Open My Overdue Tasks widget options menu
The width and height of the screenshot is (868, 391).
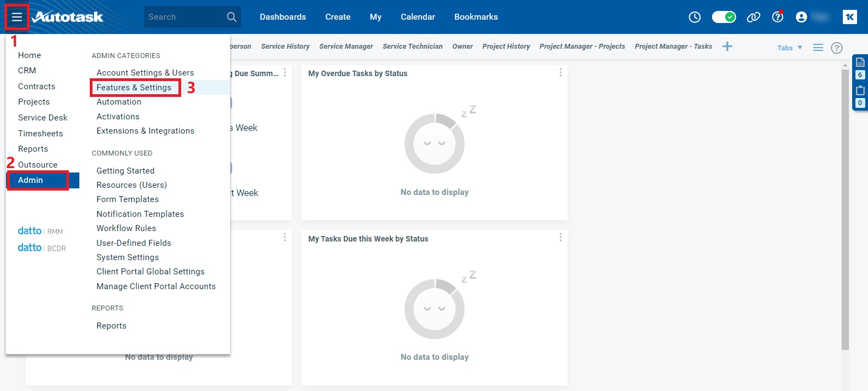coord(560,73)
